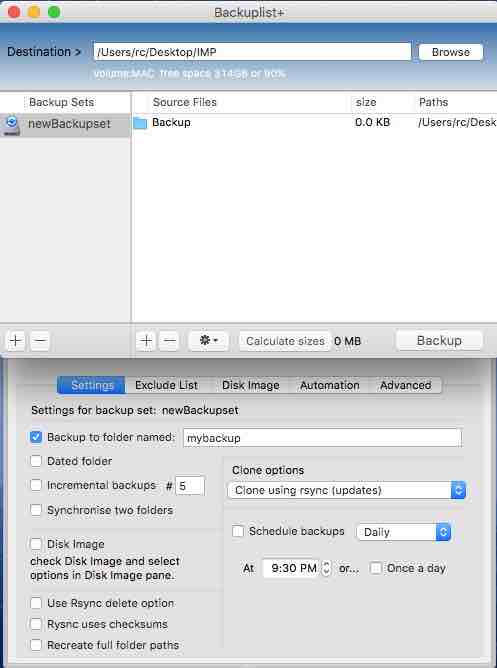Image resolution: width=497 pixels, height=668 pixels.
Task: Minimize the Backuplist+ window
Action: coord(34,12)
